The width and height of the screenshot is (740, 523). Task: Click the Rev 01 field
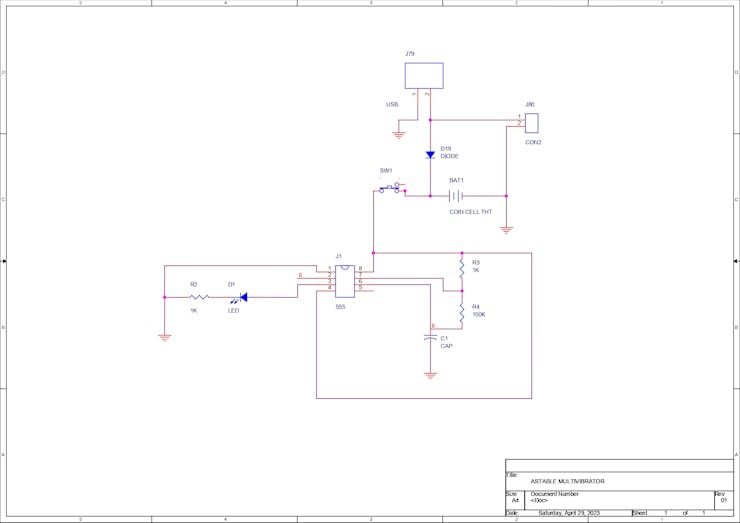click(x=723, y=498)
